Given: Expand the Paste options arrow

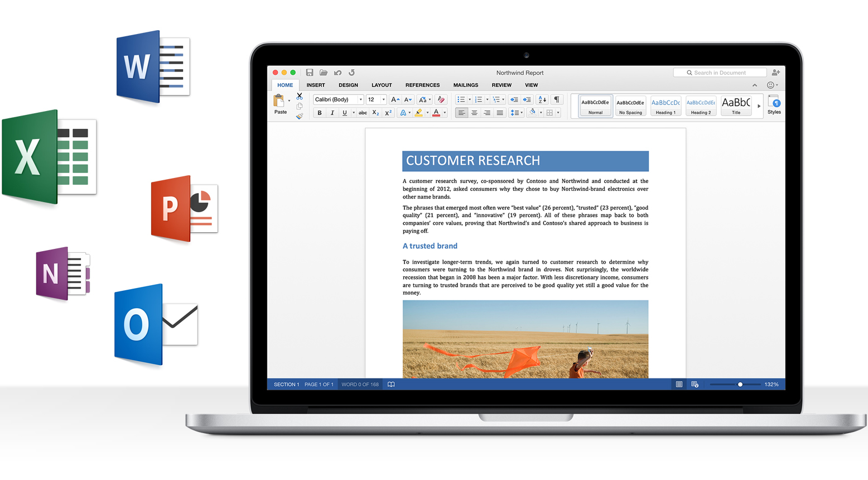Looking at the screenshot, I should [x=289, y=101].
